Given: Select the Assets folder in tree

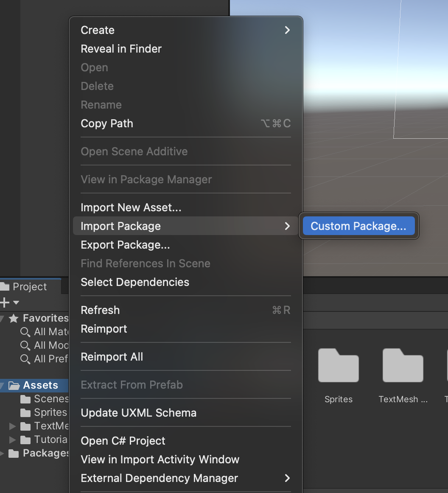Looking at the screenshot, I should (34, 385).
